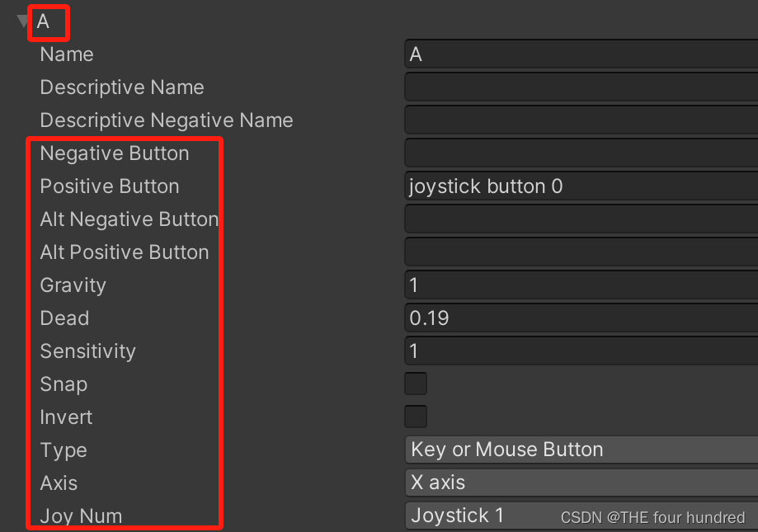The image size is (758, 532).
Task: Select the Name input field containing A
Action: (577, 54)
